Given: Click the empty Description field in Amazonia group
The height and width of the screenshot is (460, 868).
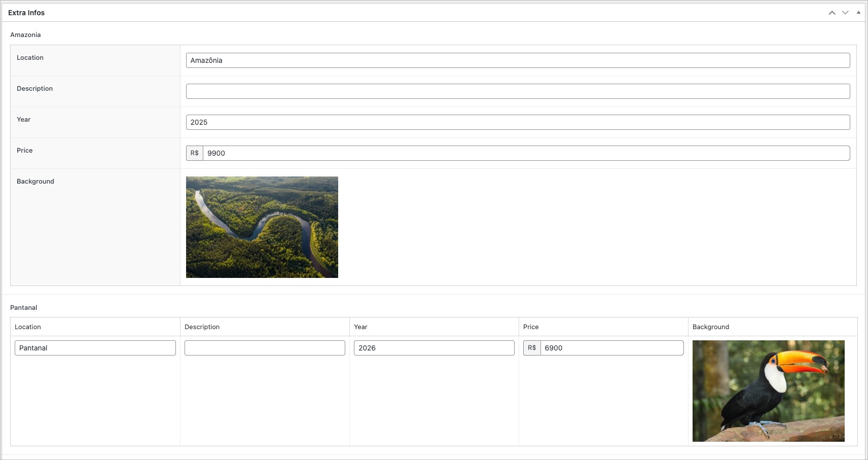Looking at the screenshot, I should [x=517, y=91].
